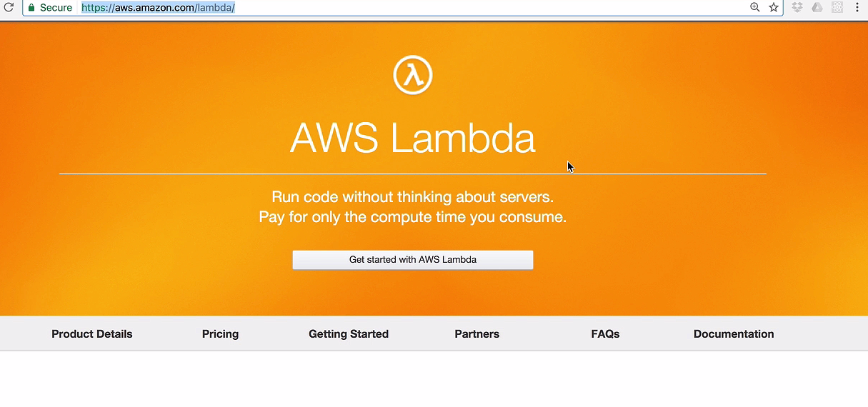The width and height of the screenshot is (868, 407).
Task: Switch to the Getting Started tab
Action: 349,333
